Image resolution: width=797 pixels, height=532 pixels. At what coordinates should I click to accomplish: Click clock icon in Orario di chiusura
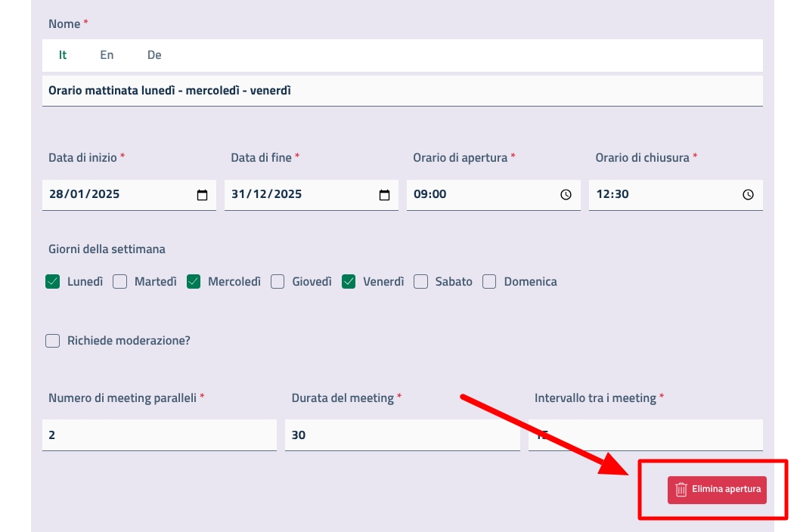coord(748,195)
